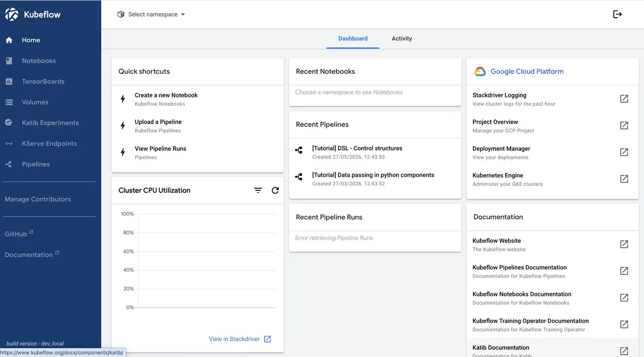Click 'Choose a namespace to see Notebooks' text
Screen dimensions: 644x357
[349, 92]
